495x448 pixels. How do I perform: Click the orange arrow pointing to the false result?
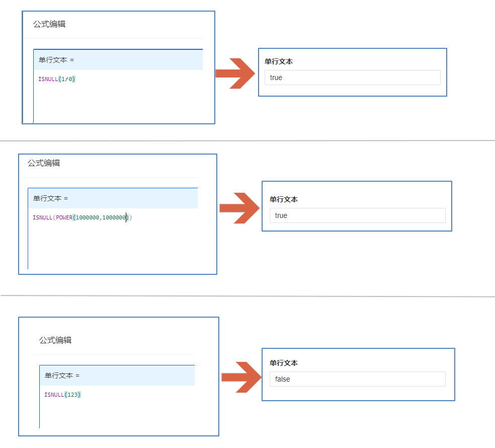click(240, 377)
